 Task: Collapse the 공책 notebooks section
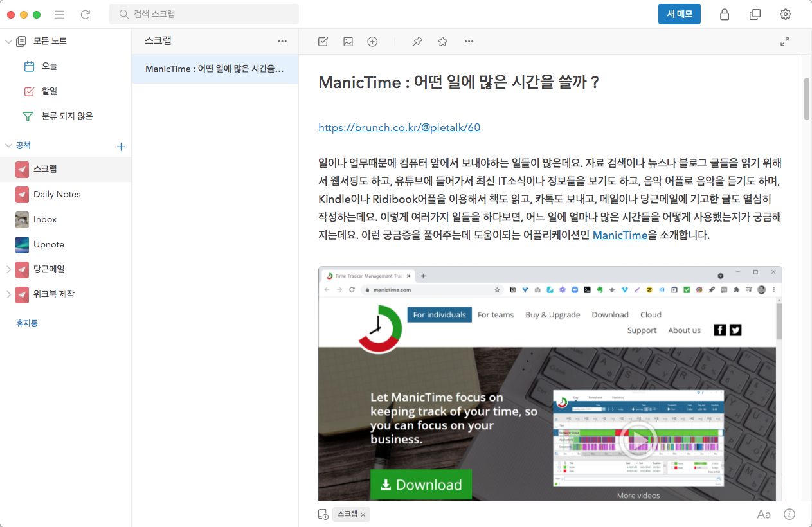[8, 146]
